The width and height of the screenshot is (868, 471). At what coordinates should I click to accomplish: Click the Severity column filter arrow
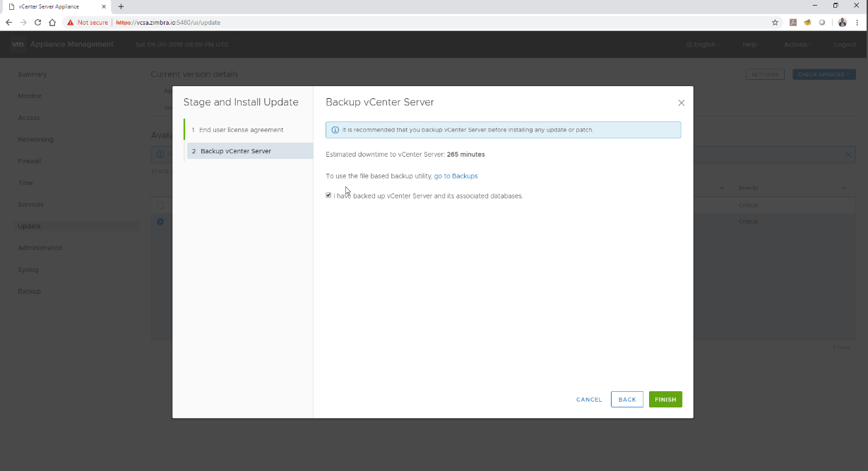(x=844, y=188)
